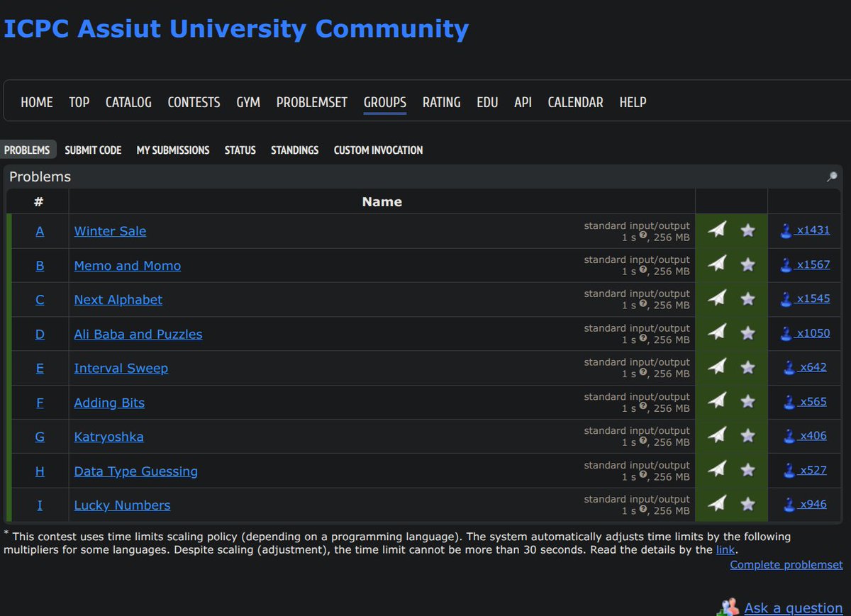Submit Data Type Guessing via plane icon
The height and width of the screenshot is (616, 851).
717,469
